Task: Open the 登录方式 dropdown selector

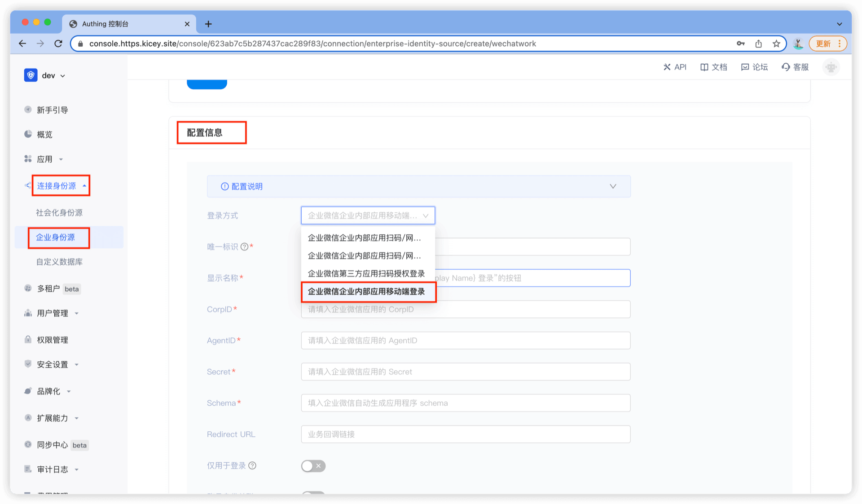Action: (x=368, y=215)
